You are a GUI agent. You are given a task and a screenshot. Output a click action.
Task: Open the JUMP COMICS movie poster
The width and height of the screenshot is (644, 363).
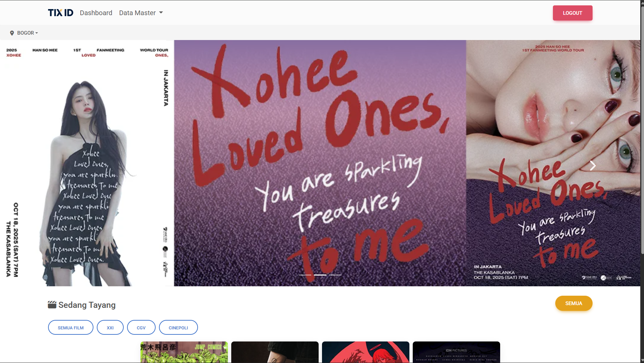[184, 352]
